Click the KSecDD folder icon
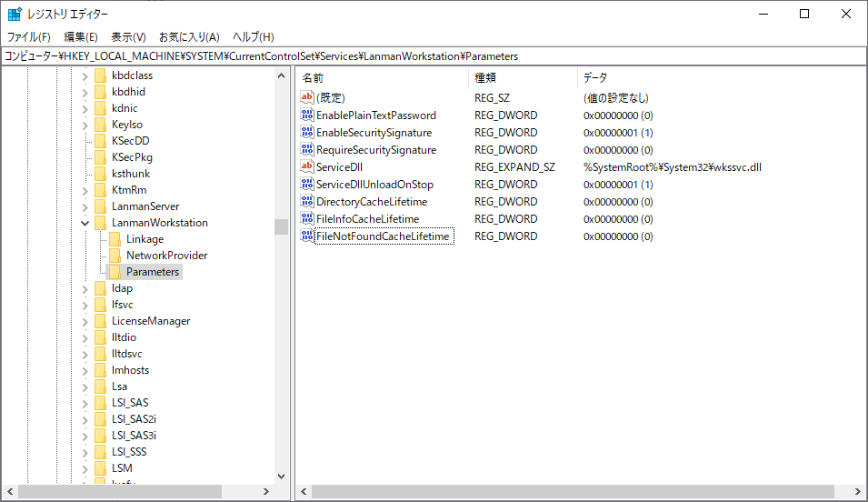This screenshot has width=868, height=502. pyautogui.click(x=100, y=141)
